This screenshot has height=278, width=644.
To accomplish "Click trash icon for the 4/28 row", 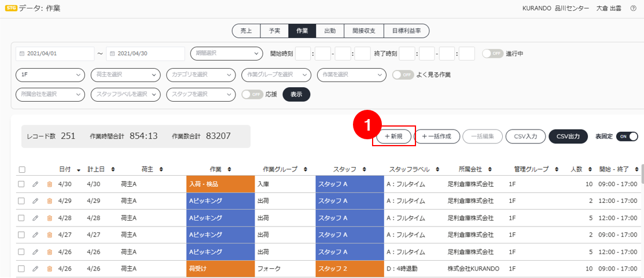I will [50, 218].
